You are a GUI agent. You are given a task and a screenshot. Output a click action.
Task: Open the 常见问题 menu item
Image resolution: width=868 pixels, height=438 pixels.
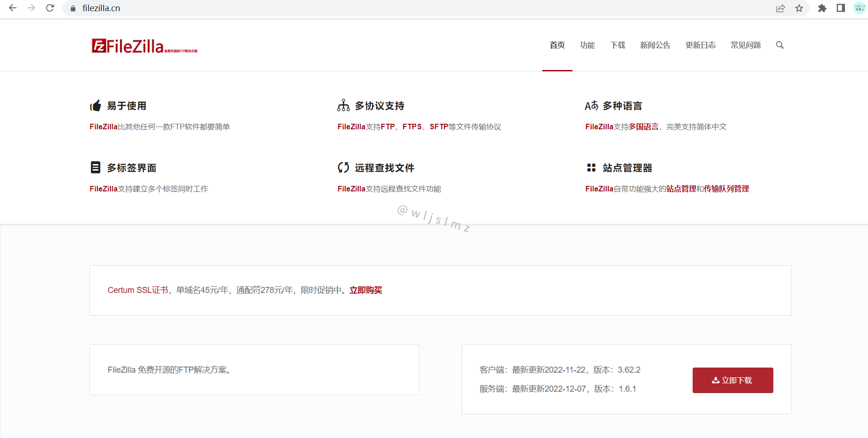pyautogui.click(x=746, y=45)
